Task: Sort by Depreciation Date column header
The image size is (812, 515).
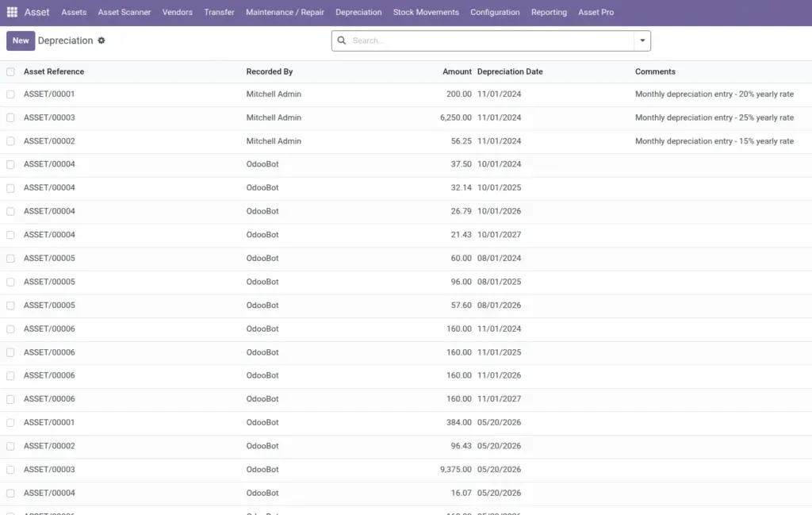Action: click(x=510, y=71)
